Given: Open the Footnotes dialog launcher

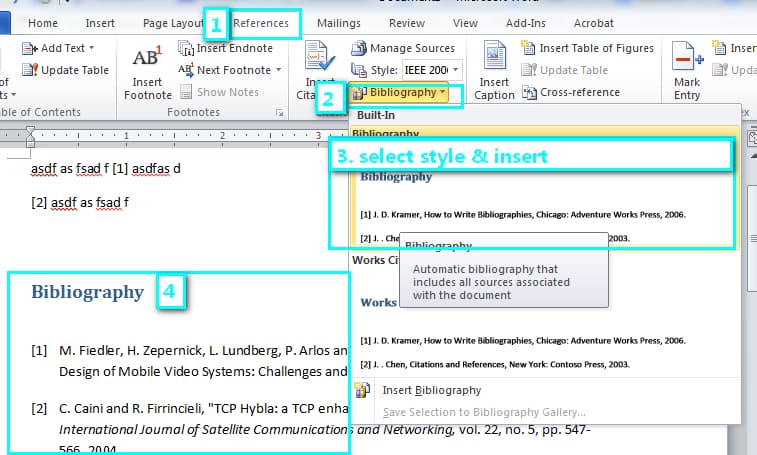Looking at the screenshot, I should click(279, 113).
